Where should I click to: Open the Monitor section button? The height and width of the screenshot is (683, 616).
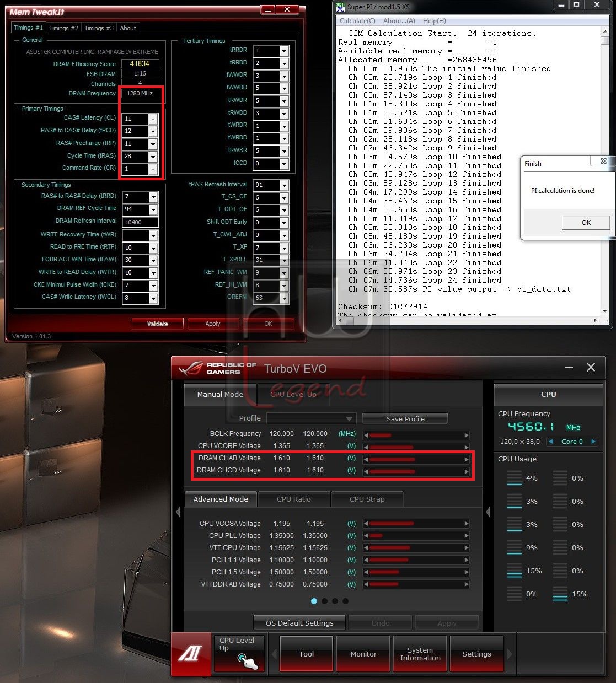(363, 654)
